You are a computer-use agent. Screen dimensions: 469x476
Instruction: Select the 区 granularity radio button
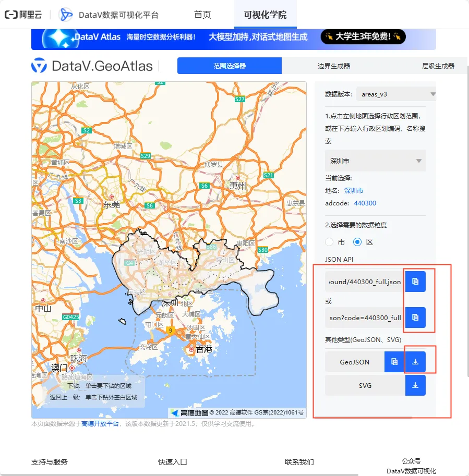click(357, 242)
